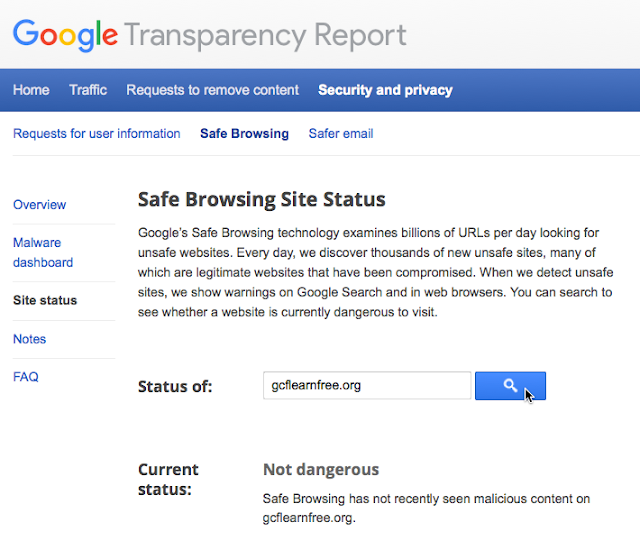Select Security and privacy tab
This screenshot has width=640, height=550.
click(x=385, y=90)
